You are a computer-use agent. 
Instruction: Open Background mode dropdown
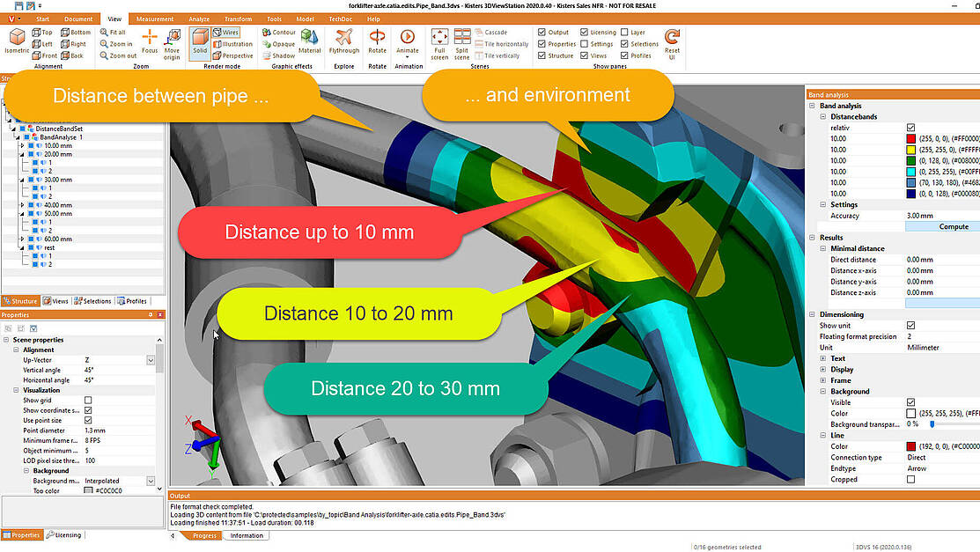[151, 481]
